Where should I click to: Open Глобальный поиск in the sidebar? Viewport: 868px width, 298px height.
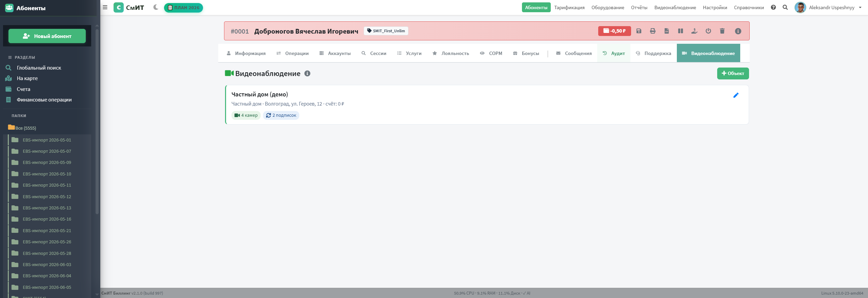point(39,68)
